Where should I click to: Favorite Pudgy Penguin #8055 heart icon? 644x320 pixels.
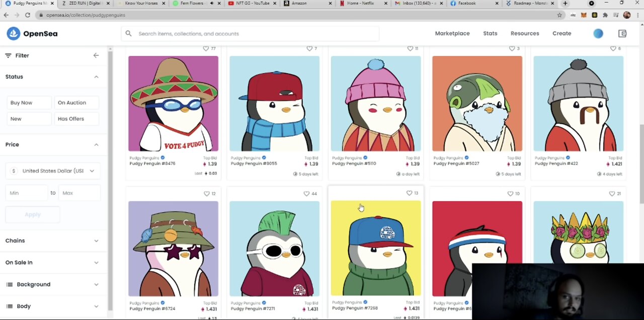309,49
